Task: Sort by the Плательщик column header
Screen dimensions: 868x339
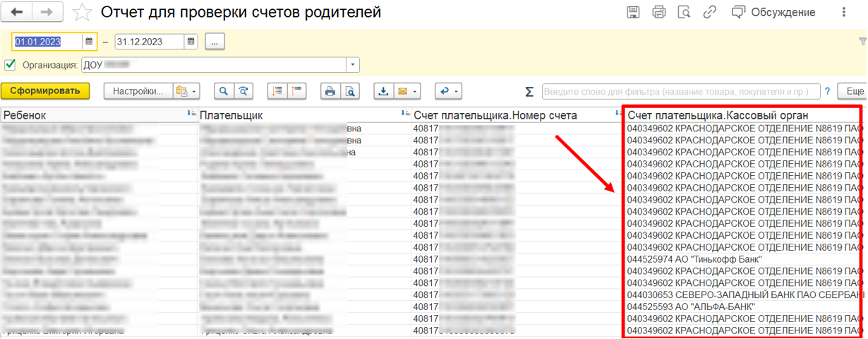Action: click(296, 115)
